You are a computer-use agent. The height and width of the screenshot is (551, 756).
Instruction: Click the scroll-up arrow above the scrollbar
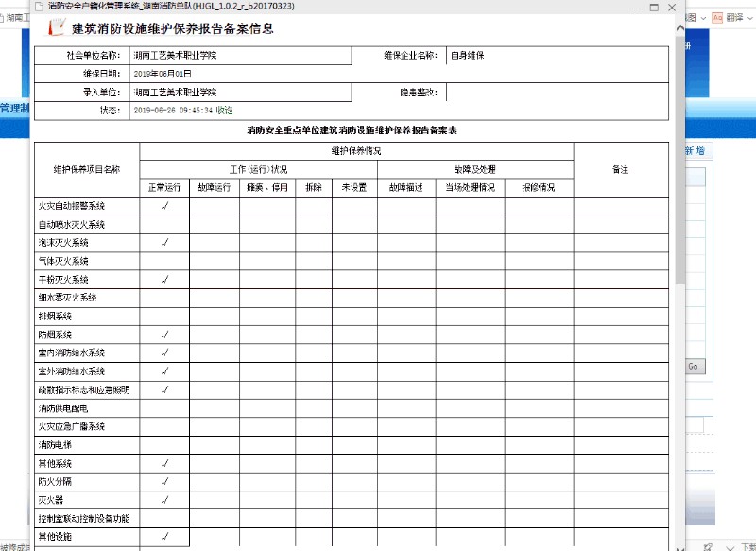click(x=679, y=27)
